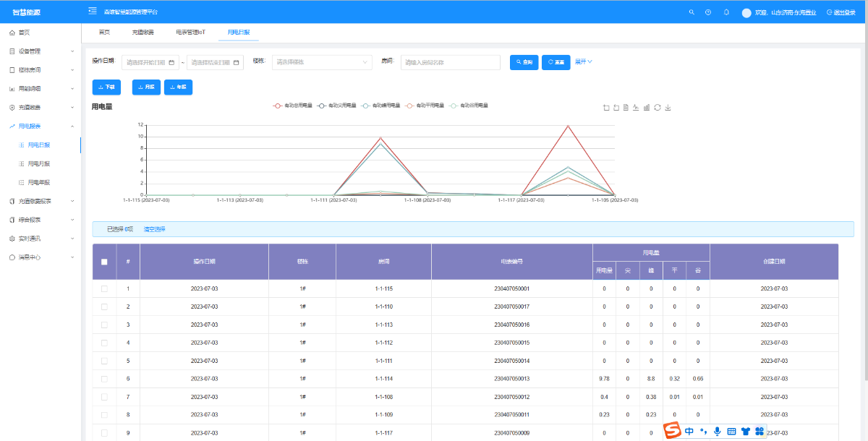The image size is (868, 441).
Task: Open the help question mark icon
Action: point(708,12)
